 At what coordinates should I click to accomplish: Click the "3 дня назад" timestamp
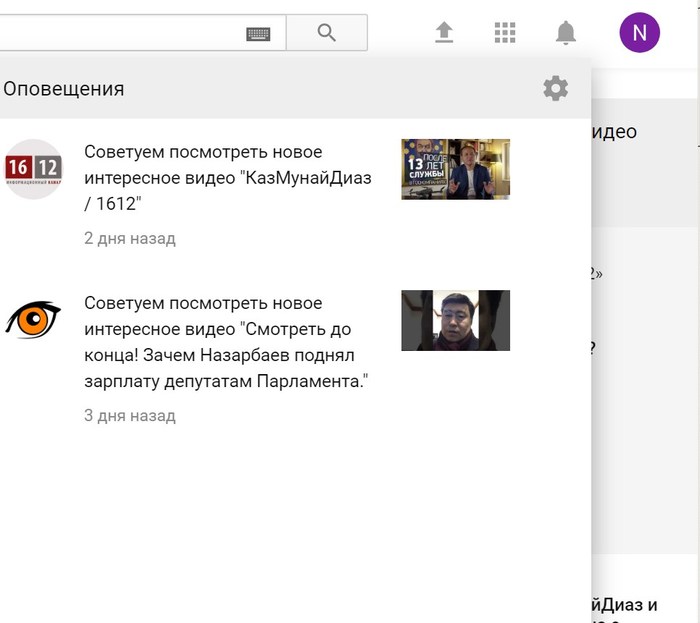pyautogui.click(x=130, y=416)
